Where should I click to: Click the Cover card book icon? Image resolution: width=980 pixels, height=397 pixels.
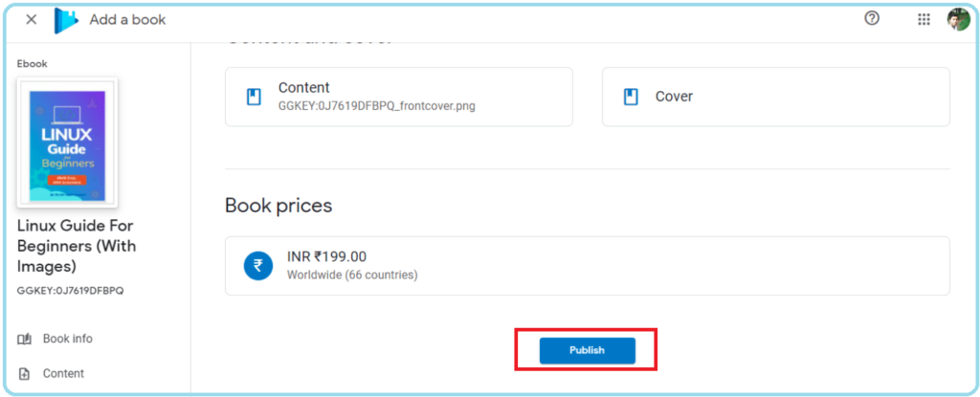click(631, 97)
